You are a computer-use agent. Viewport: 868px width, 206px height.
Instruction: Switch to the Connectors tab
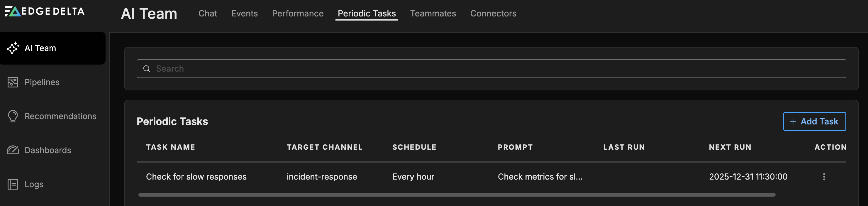click(x=493, y=13)
